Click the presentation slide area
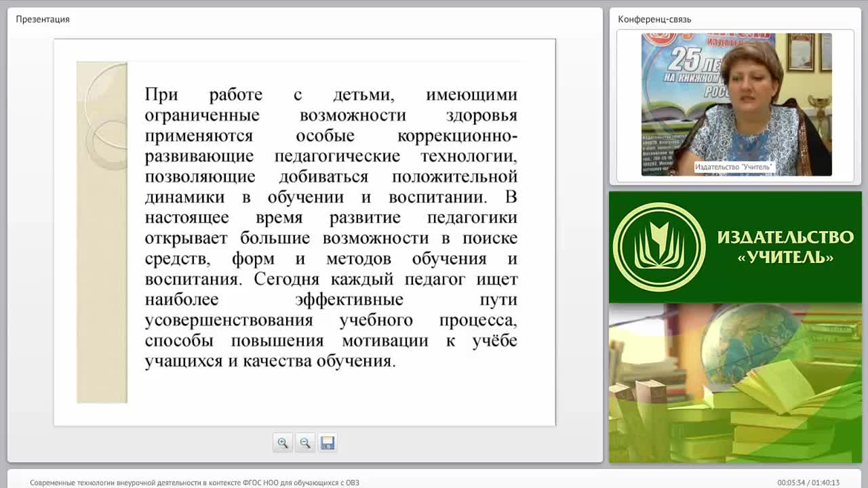Image resolution: width=868 pixels, height=488 pixels. click(x=304, y=232)
